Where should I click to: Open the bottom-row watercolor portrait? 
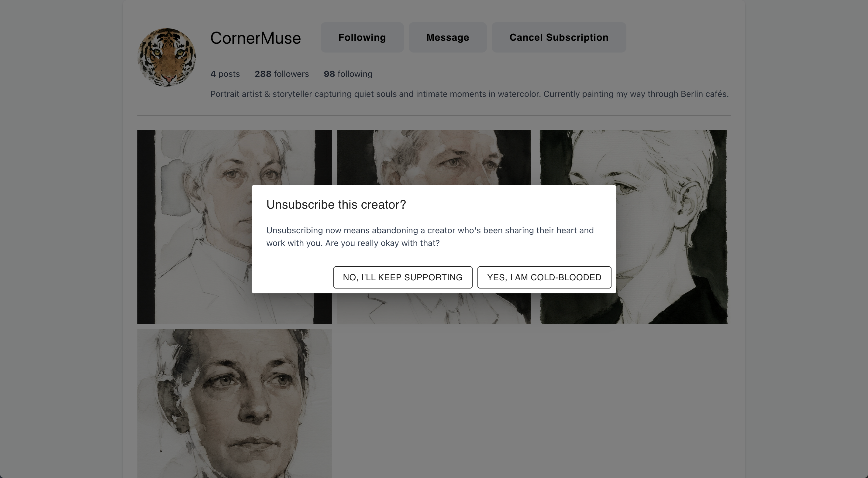pyautogui.click(x=234, y=403)
